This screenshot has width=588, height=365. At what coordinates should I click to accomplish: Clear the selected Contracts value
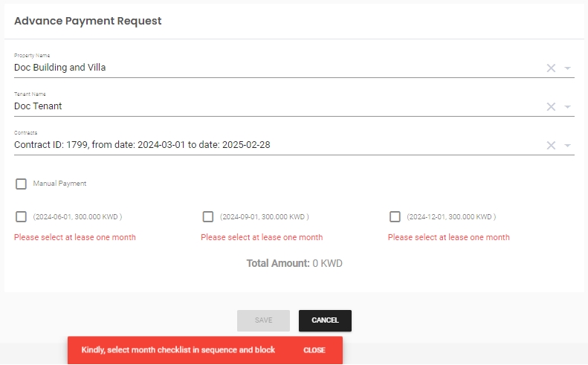click(551, 145)
